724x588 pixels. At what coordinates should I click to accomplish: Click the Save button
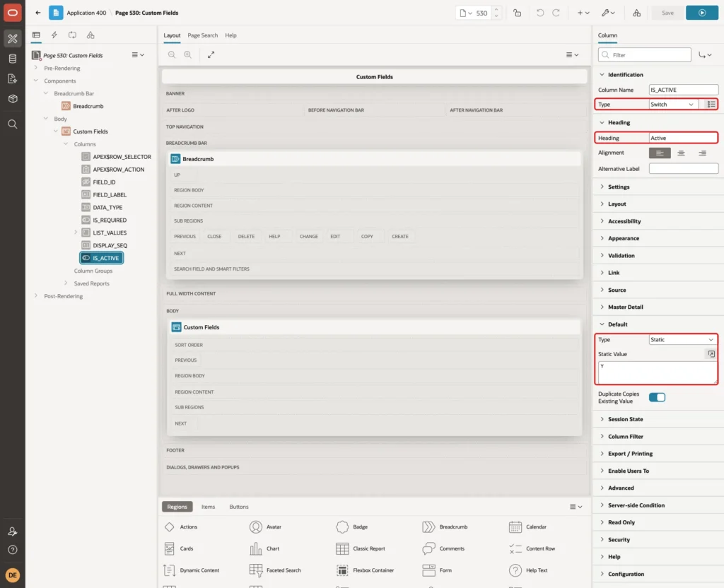pos(667,13)
